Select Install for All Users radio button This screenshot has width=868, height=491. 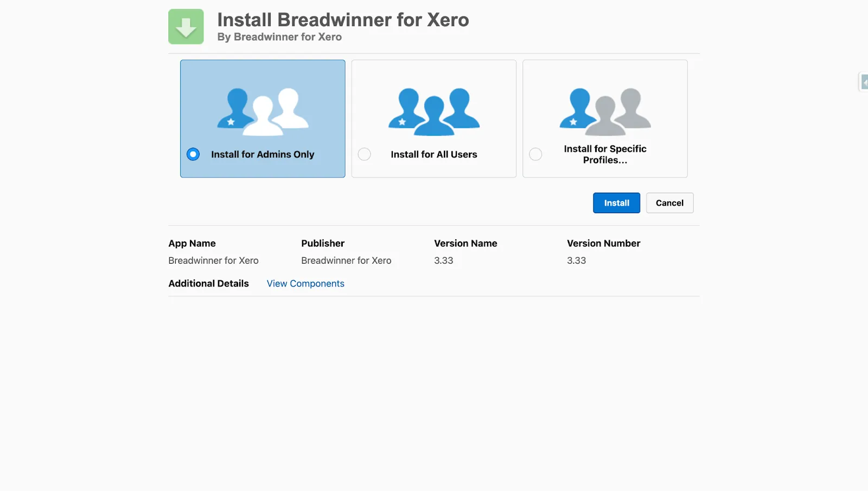click(365, 154)
